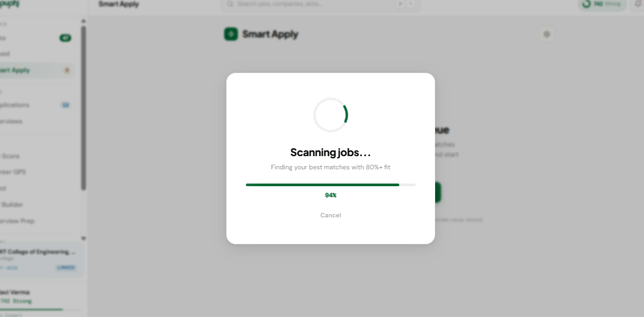Click the sidebar scroll down arrow
The width and height of the screenshot is (644, 317).
pos(83,238)
